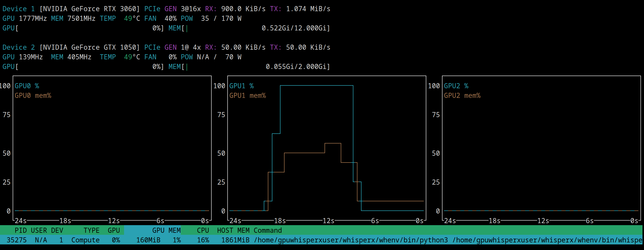Click Device 1 PCIe GEN 3@16x info
Image resolution: width=644 pixels, height=250 pixels.
172,9
